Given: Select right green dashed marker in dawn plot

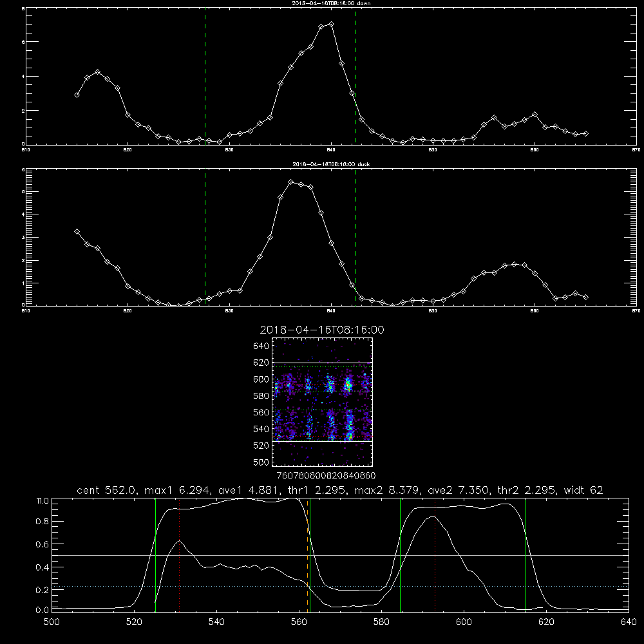Looking at the screenshot, I should [x=355, y=77].
